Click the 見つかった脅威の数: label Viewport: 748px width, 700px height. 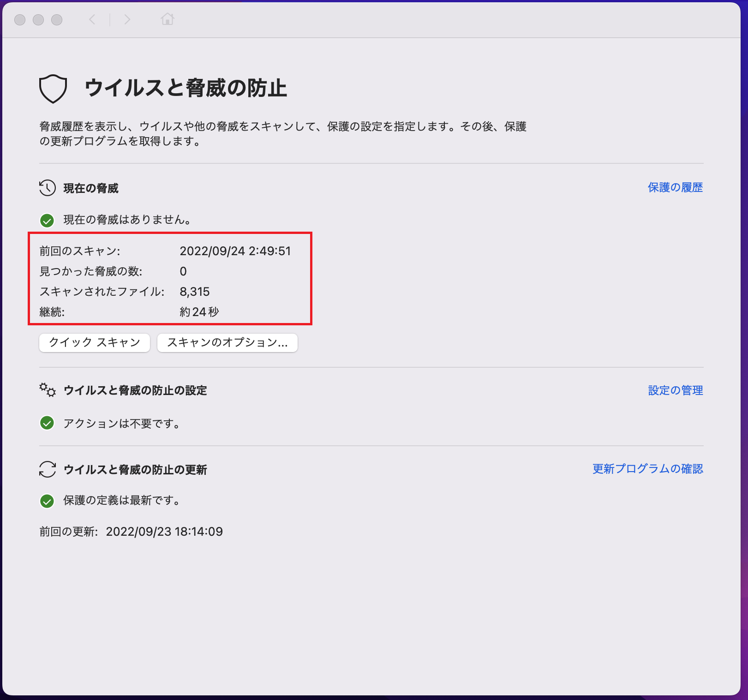tap(91, 271)
